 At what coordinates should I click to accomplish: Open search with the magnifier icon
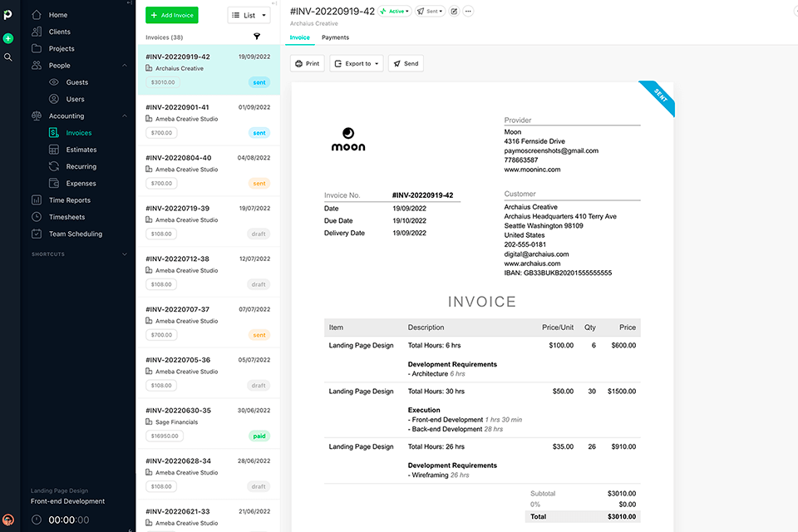point(8,57)
